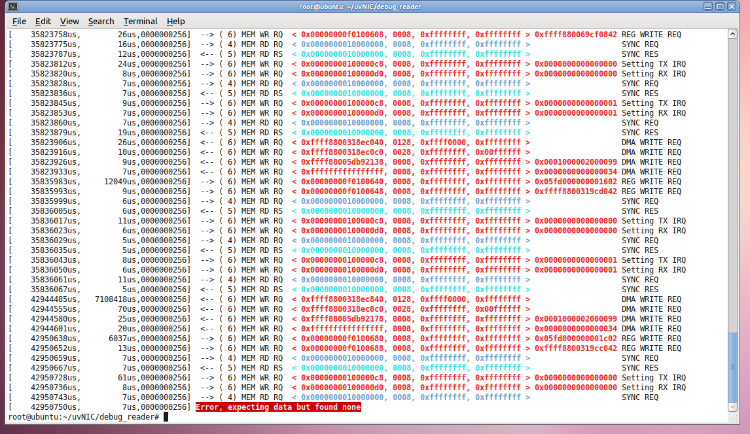Screen dimensions: 750x434
Task: Open the Search menu
Action: coord(101,20)
